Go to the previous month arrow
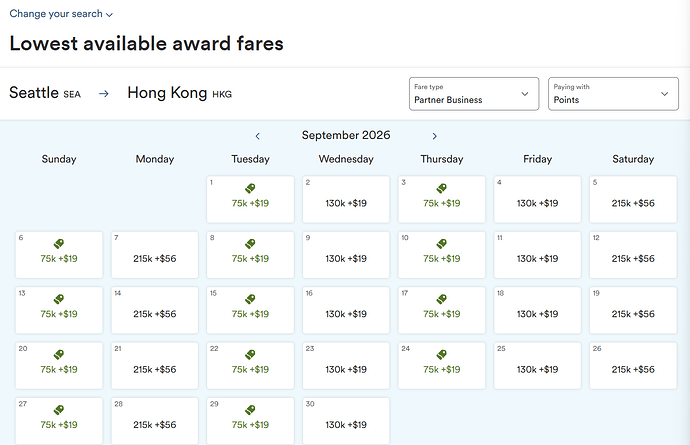Image resolution: width=690 pixels, height=445 pixels. 258,136
